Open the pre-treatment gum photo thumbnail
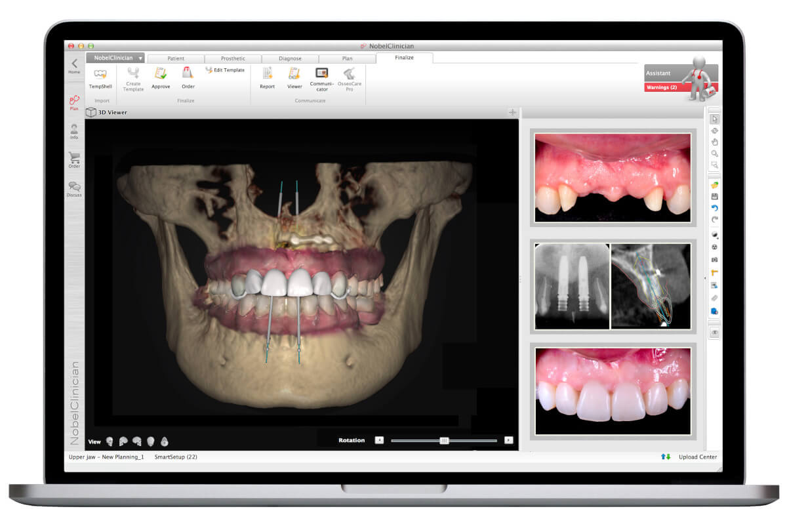787x532 pixels. point(613,177)
